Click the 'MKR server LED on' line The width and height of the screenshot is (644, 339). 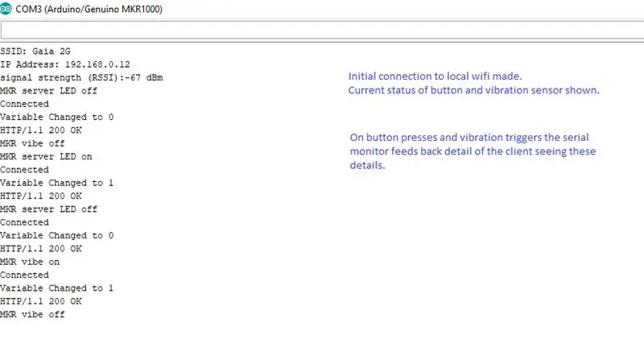coord(46,156)
